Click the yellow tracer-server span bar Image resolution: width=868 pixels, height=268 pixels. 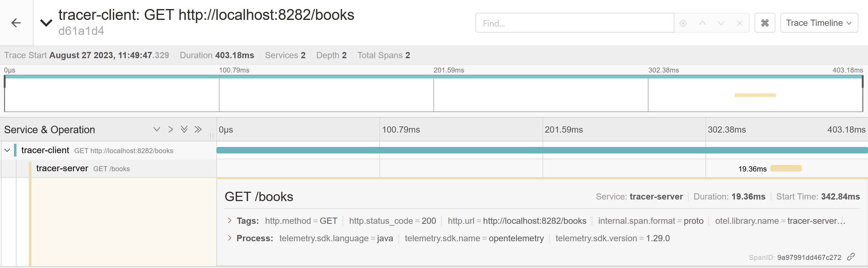click(786, 168)
